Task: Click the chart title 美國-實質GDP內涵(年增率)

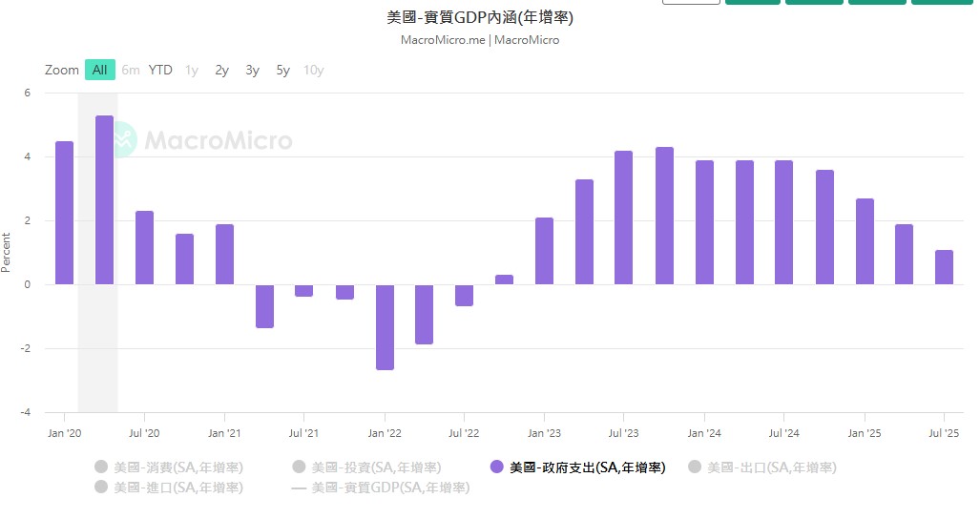Action: [x=480, y=17]
